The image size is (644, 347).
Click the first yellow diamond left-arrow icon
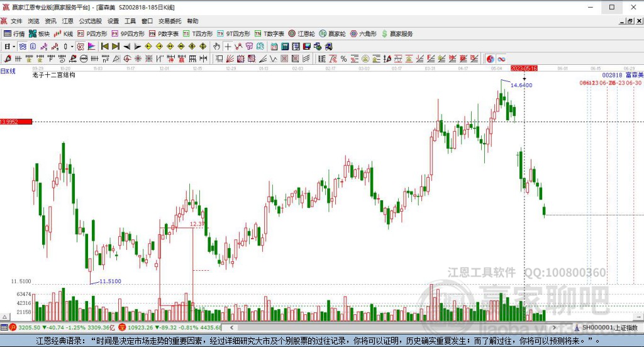point(148,47)
